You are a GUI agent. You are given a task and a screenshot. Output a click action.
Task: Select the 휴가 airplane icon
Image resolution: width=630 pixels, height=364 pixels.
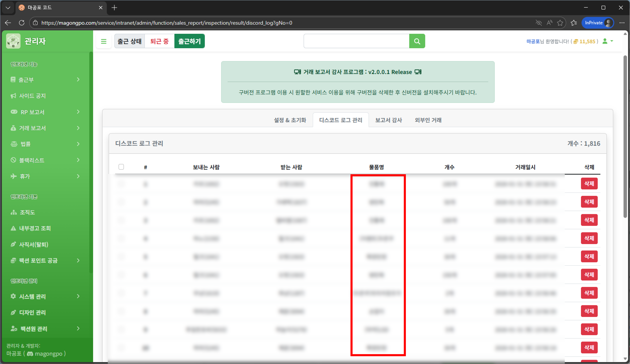[14, 176]
